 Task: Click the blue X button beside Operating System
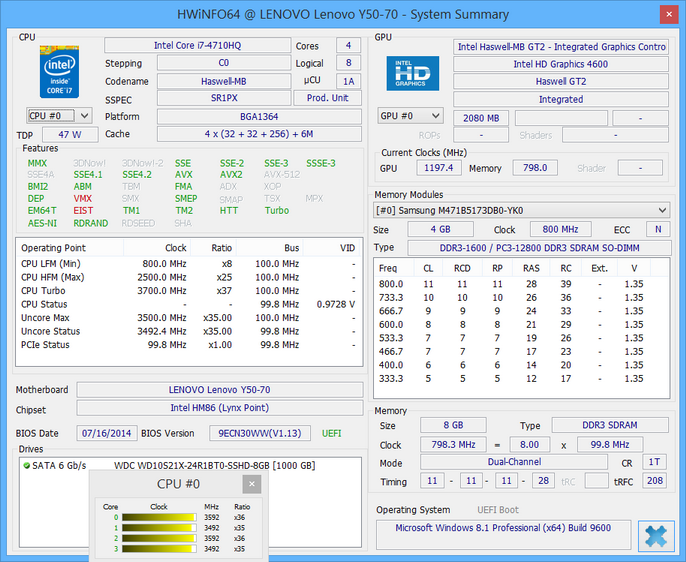[656, 536]
